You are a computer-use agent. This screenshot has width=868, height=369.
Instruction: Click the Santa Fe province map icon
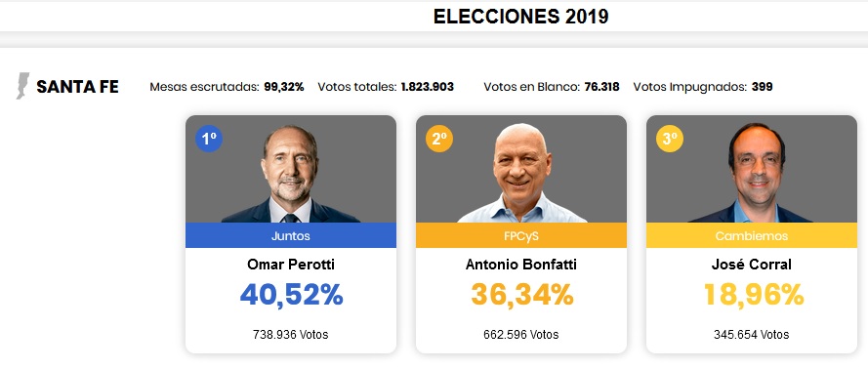pos(22,86)
